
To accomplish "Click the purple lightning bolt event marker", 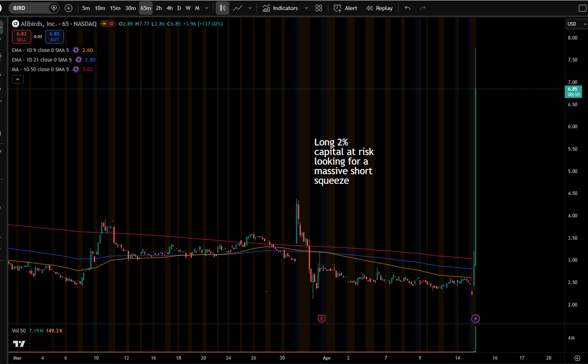I will click(475, 318).
